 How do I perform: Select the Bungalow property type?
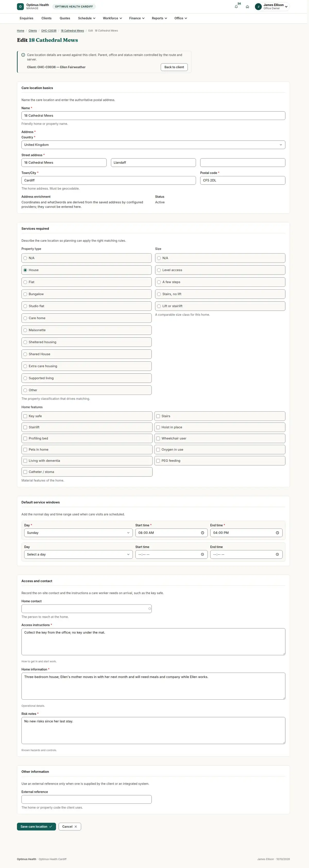pyautogui.click(x=87, y=294)
